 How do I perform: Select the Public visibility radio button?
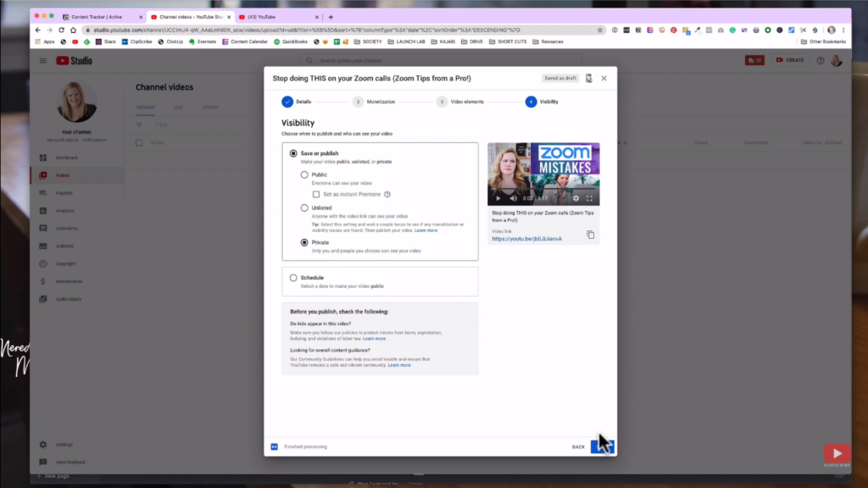point(304,175)
